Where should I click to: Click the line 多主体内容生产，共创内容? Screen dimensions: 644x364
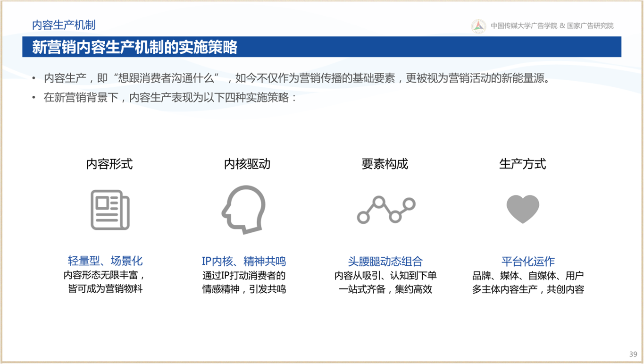(528, 289)
